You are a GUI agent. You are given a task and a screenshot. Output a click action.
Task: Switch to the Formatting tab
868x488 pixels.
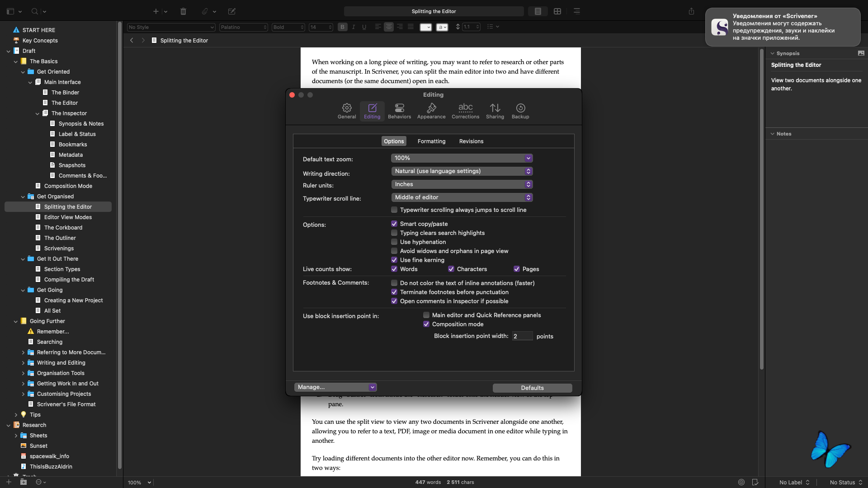point(431,141)
